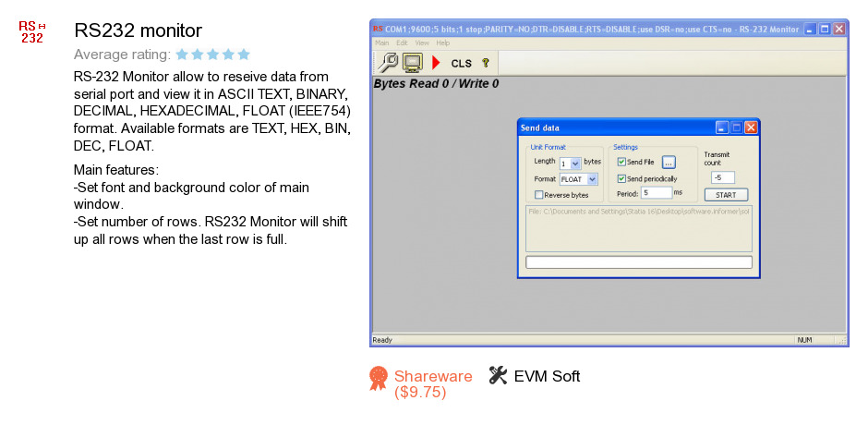Click the yellow key help icon
This screenshot has height=425, width=868.
click(486, 63)
